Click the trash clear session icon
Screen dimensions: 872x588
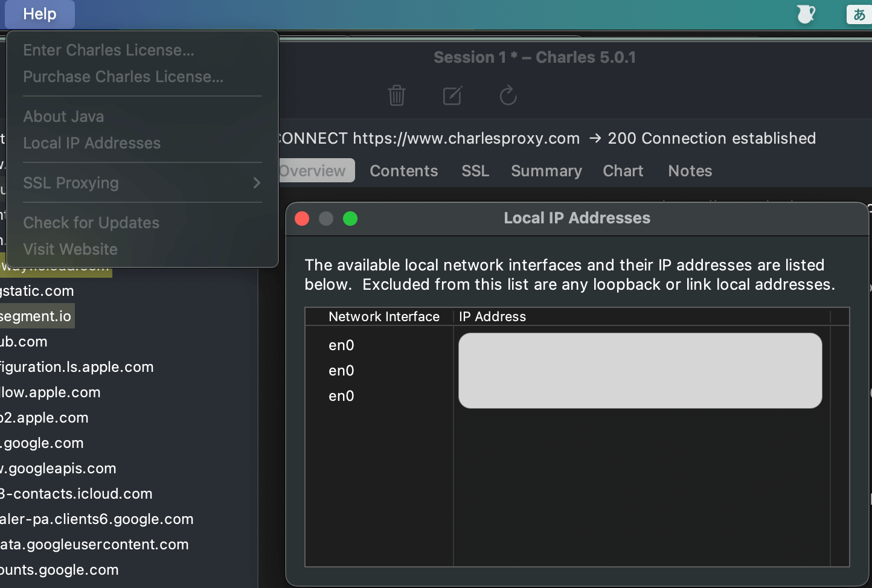point(397,95)
